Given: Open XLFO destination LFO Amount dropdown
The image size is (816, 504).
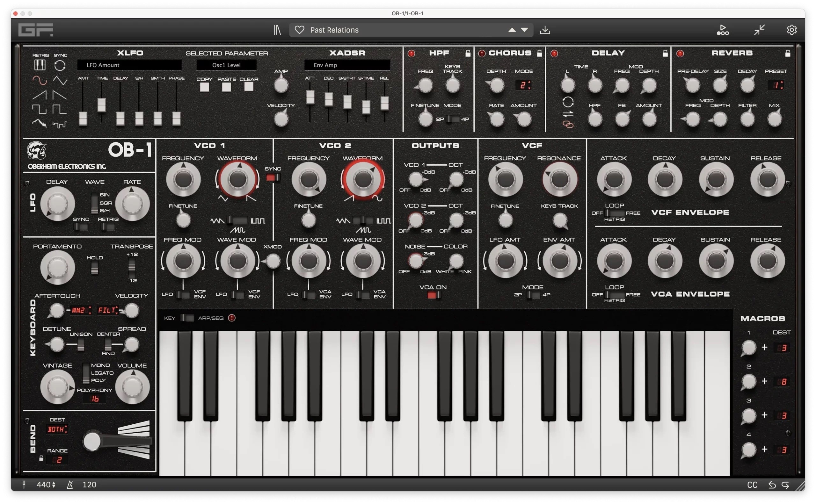Looking at the screenshot, I should tap(129, 65).
